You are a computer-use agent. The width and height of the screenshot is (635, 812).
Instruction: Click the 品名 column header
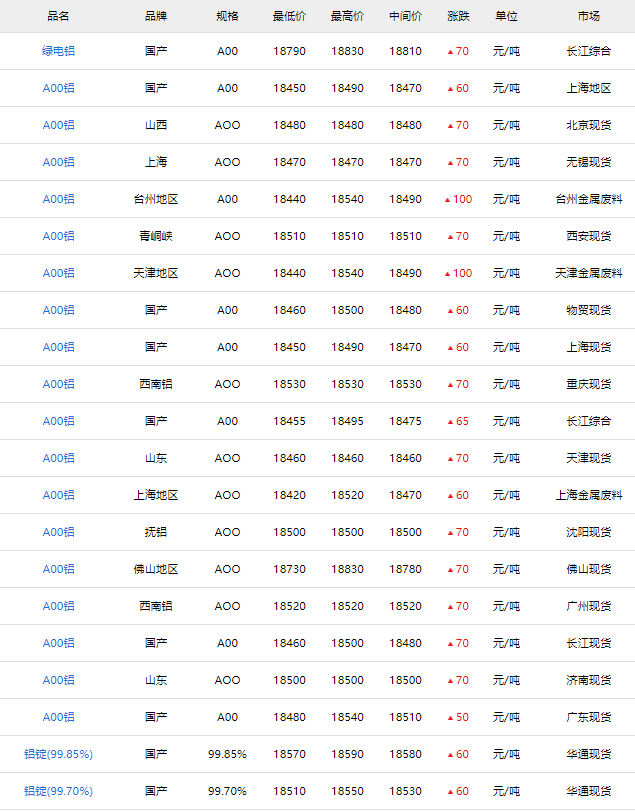tap(58, 16)
